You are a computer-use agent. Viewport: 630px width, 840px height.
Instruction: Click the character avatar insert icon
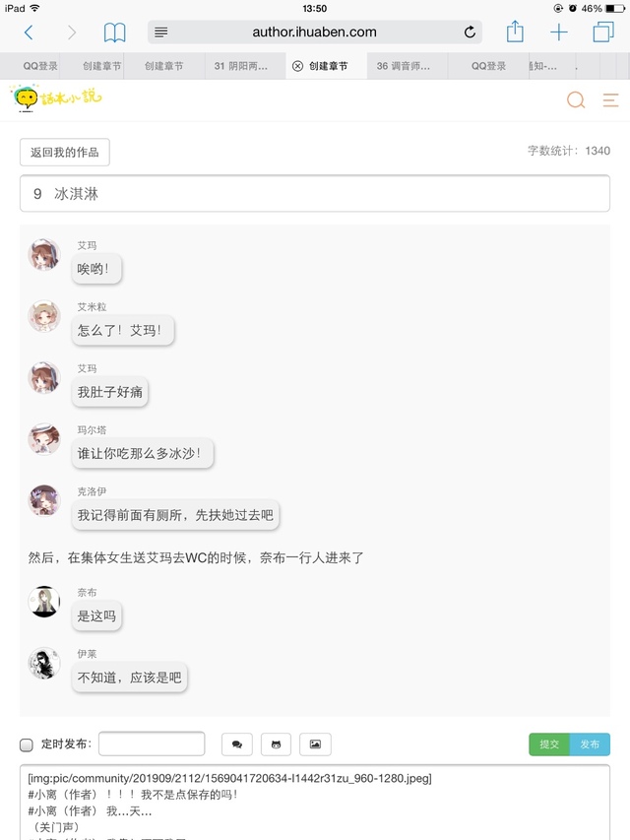point(276,744)
